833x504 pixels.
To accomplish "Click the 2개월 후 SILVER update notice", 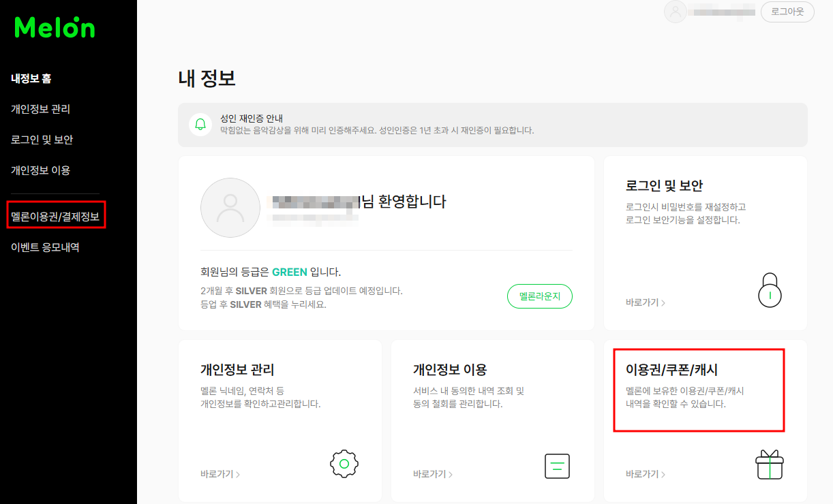I will pos(301,291).
